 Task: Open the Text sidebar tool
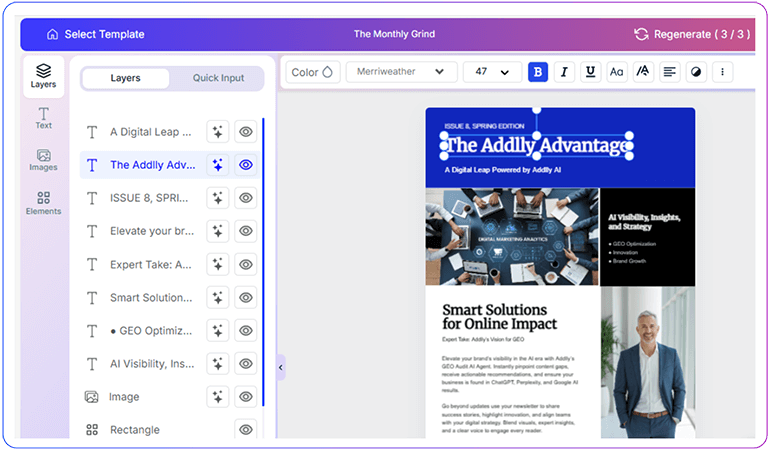pyautogui.click(x=43, y=118)
